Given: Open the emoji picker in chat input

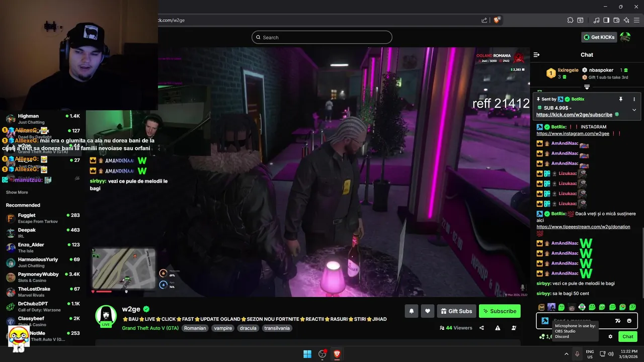Looking at the screenshot, I should (629, 321).
